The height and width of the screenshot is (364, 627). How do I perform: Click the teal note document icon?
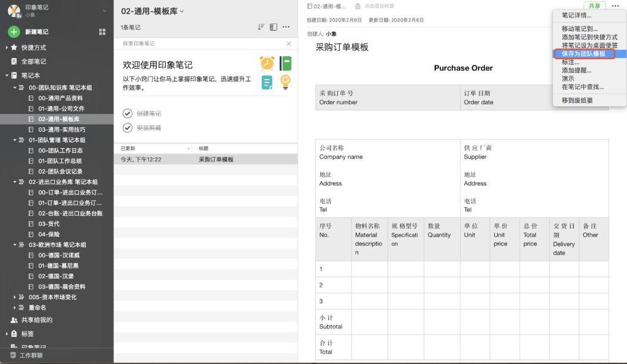(267, 83)
